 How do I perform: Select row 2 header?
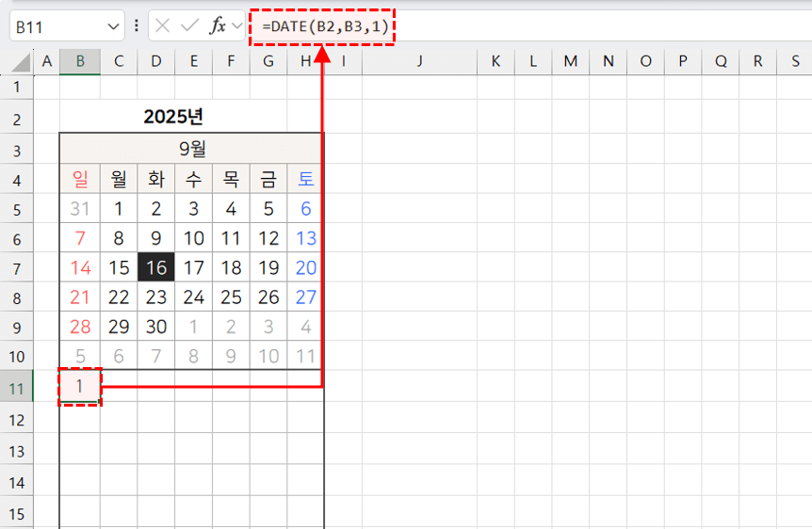16,118
